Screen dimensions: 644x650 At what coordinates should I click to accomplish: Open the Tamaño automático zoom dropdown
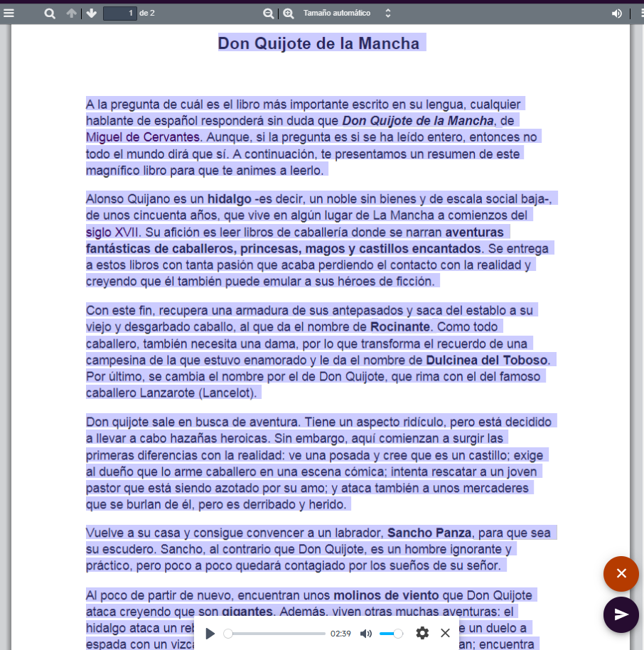[348, 14]
